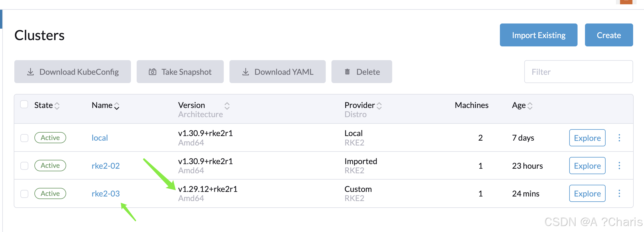Click the download icon in Download YAML
Screen dimensions: 644x232
click(x=246, y=72)
